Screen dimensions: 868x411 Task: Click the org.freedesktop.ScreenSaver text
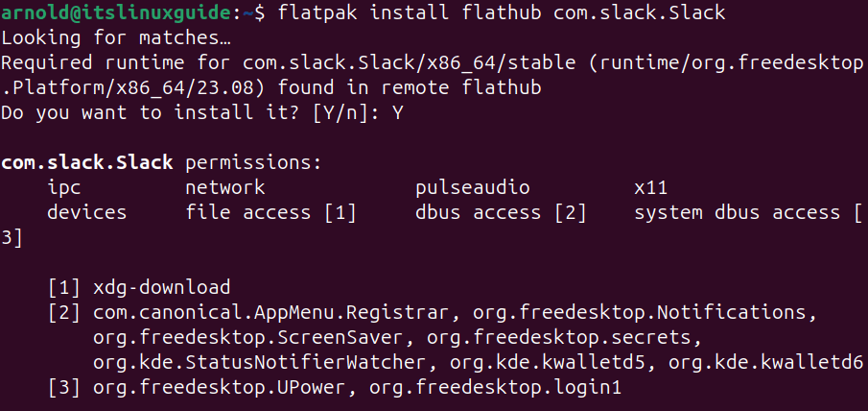coord(247,337)
